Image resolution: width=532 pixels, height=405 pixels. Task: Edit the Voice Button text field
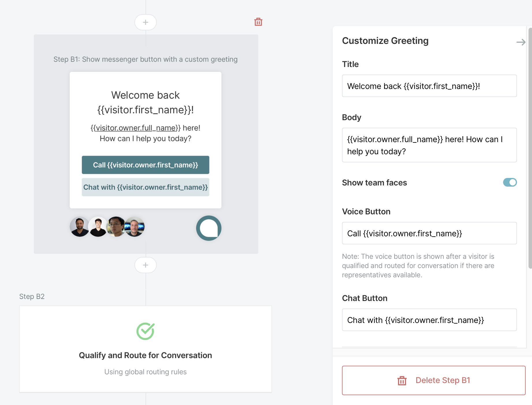point(429,233)
